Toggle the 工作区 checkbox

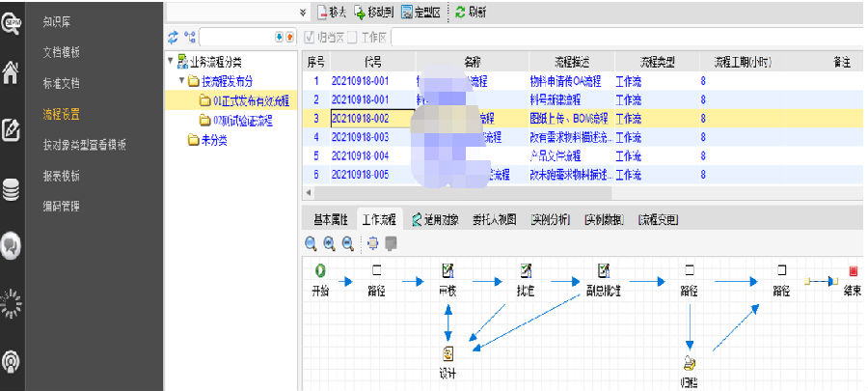click(352, 38)
